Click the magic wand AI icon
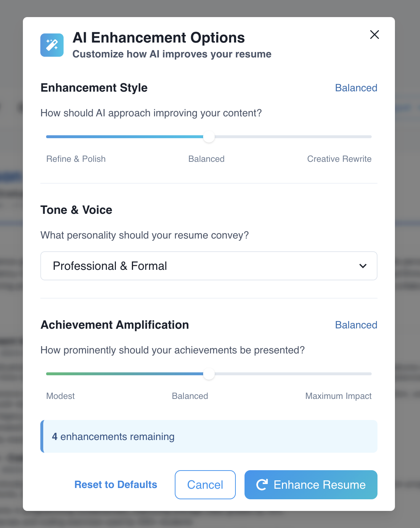Viewport: 420px width, 528px height. 52,45
